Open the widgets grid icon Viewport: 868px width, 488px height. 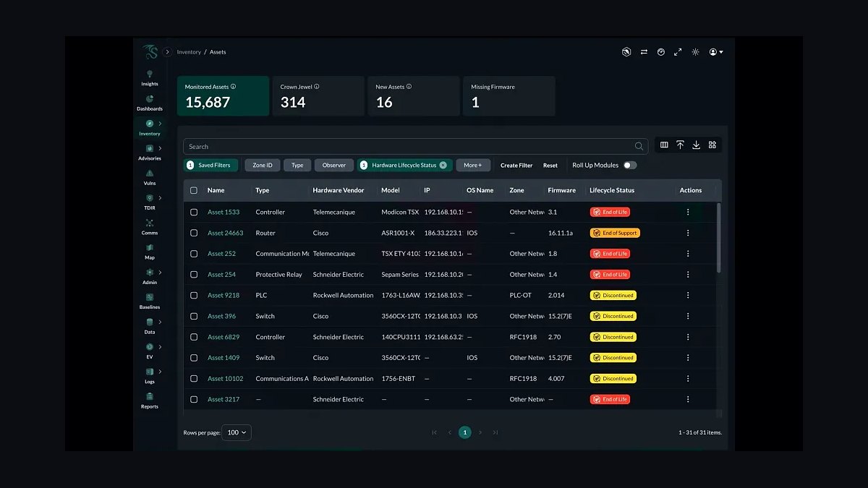[x=712, y=145]
